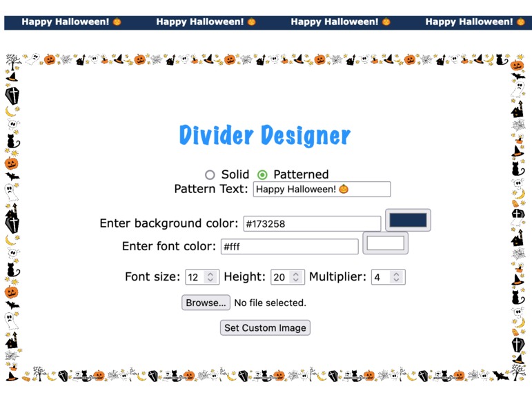Increase Multiplier with the up arrow
This screenshot has height=395, width=532.
pos(396,274)
